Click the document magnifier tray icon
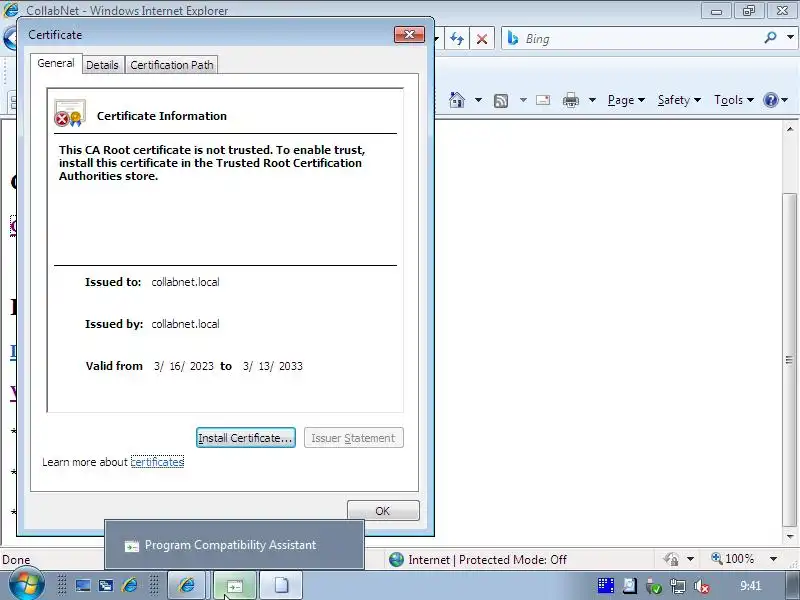The width and height of the screenshot is (800, 600). [630, 586]
